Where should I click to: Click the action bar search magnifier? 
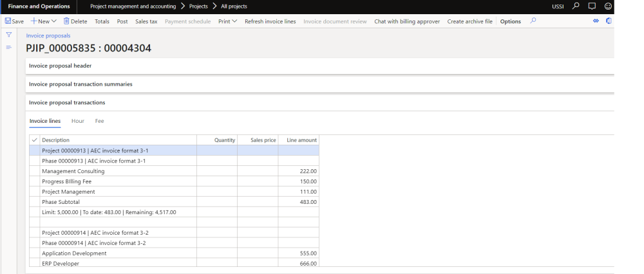533,21
